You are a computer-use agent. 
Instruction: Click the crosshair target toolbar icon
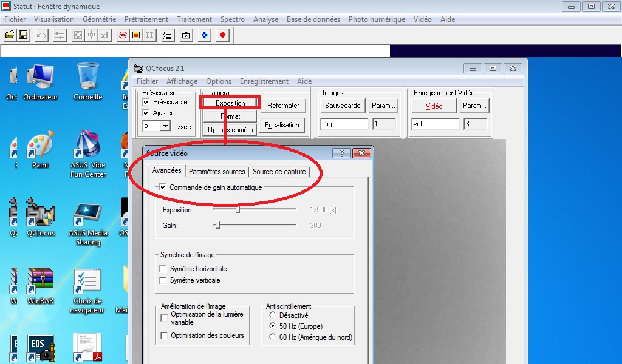[78, 35]
